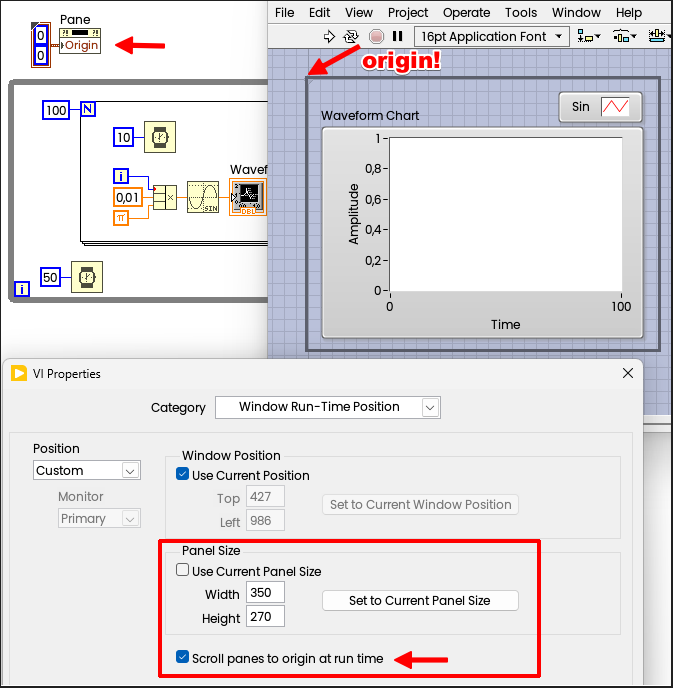Open the Position Custom dropdown
The image size is (673, 688).
(x=87, y=470)
